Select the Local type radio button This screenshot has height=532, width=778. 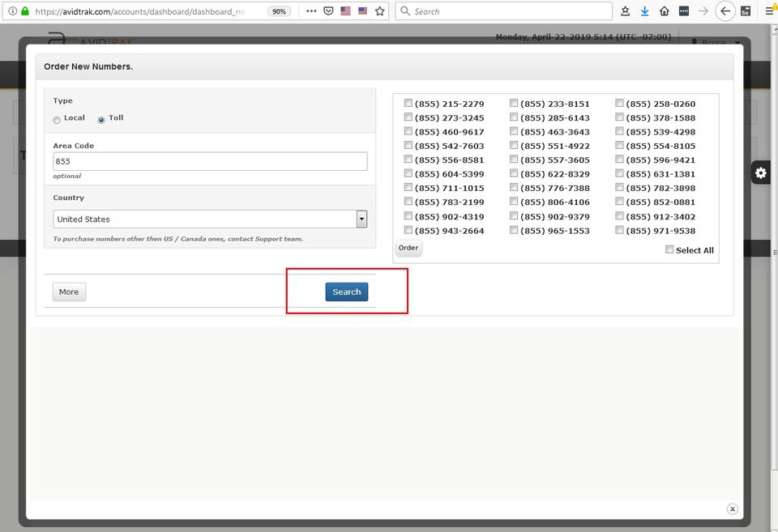tap(57, 120)
